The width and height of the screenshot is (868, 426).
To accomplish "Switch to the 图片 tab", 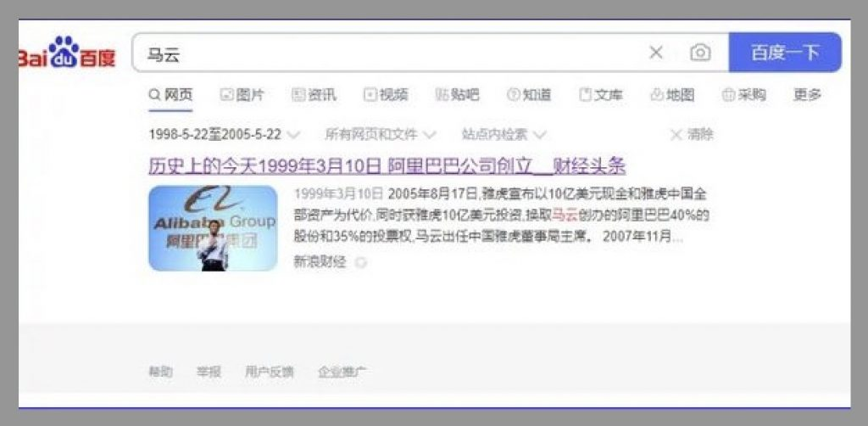I will pyautogui.click(x=242, y=95).
